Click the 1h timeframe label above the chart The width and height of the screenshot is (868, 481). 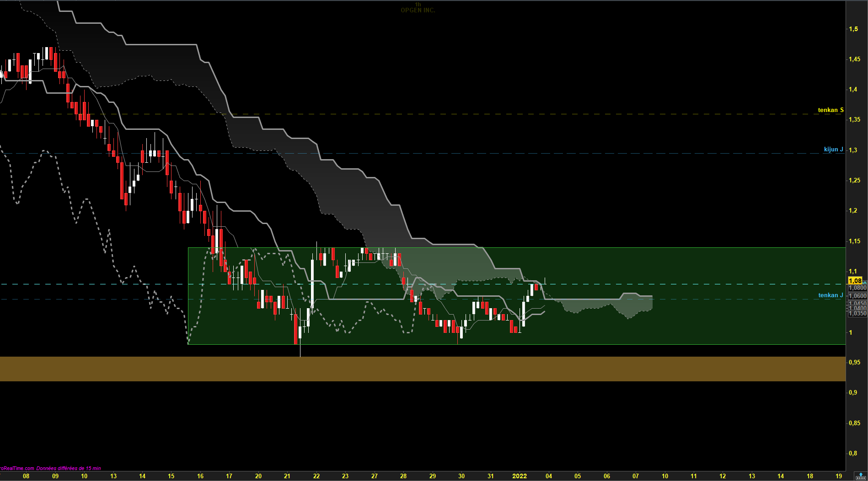coord(418,5)
